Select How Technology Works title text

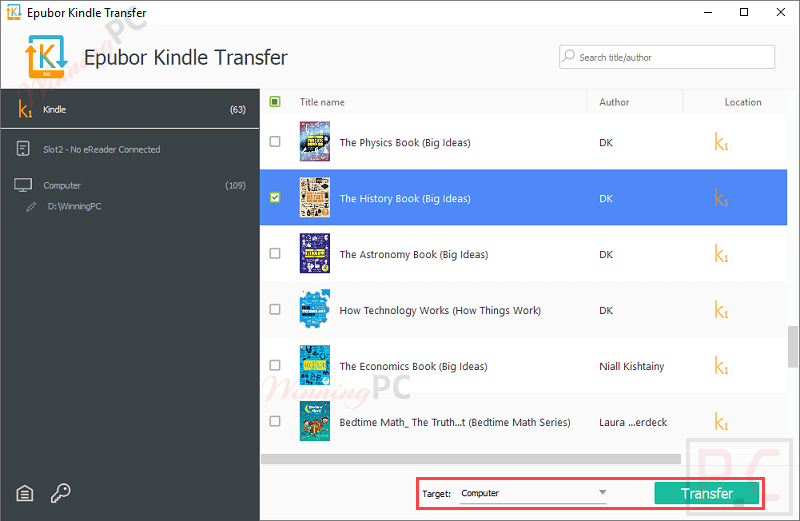(440, 310)
